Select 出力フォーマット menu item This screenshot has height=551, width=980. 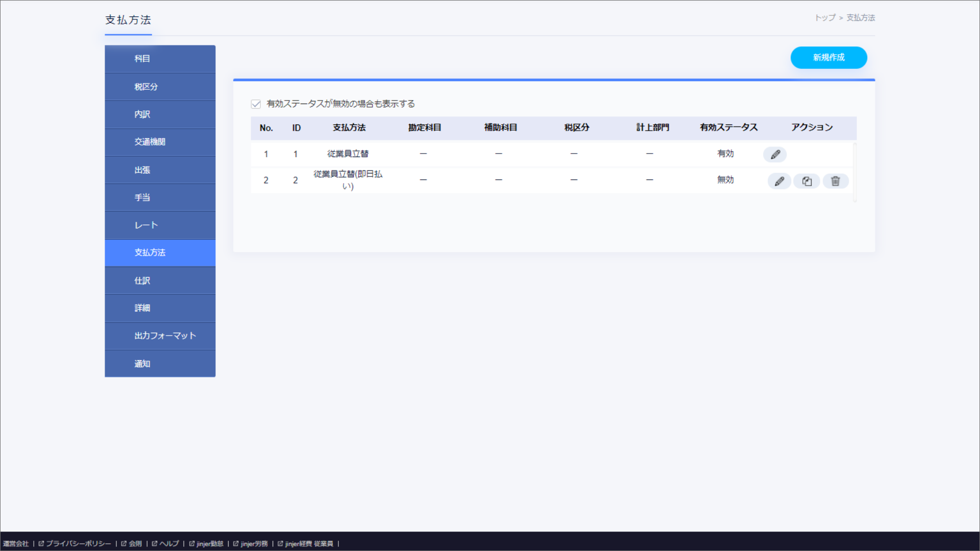[x=160, y=336]
